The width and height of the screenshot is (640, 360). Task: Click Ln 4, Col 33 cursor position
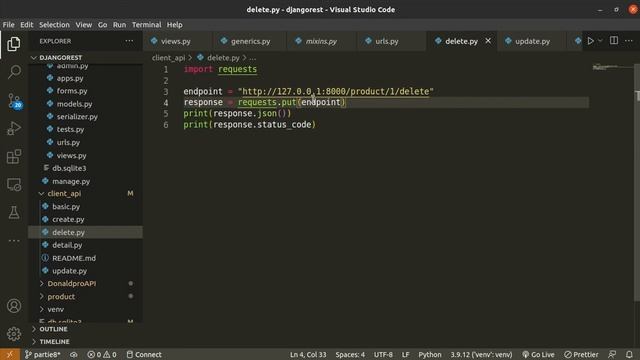(x=308, y=354)
